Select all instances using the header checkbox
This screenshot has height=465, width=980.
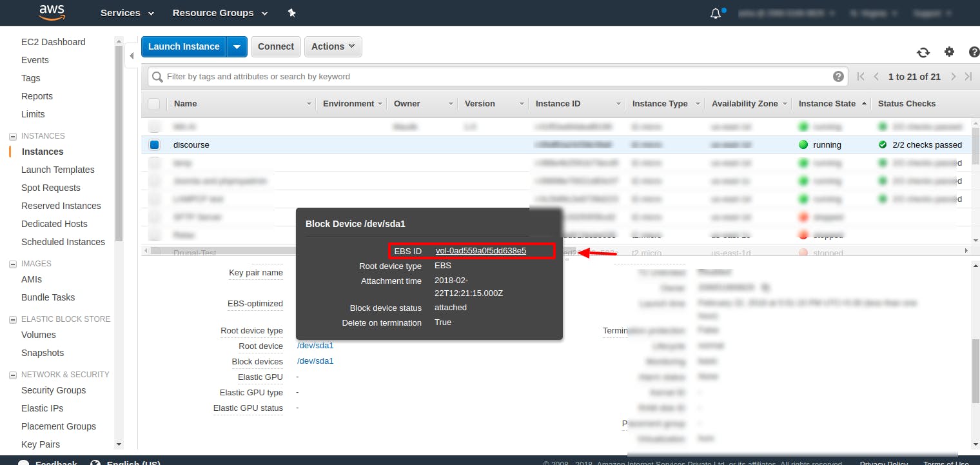[153, 103]
